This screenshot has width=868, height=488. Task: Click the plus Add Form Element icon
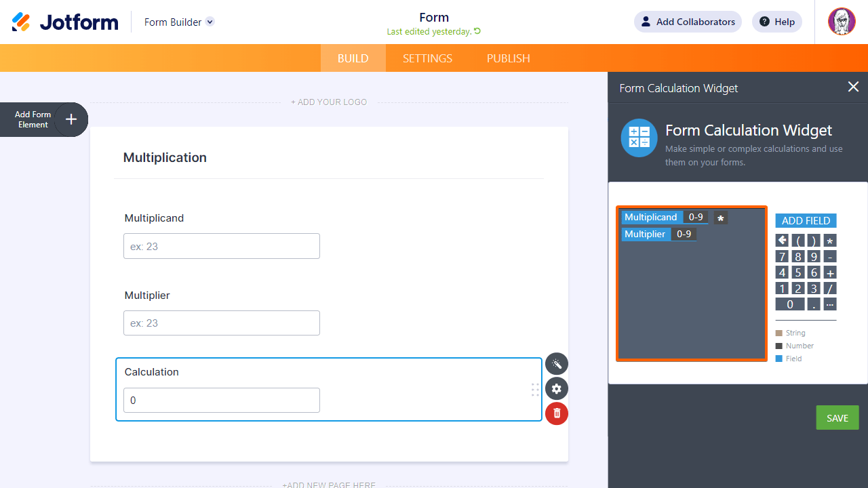[x=71, y=120]
